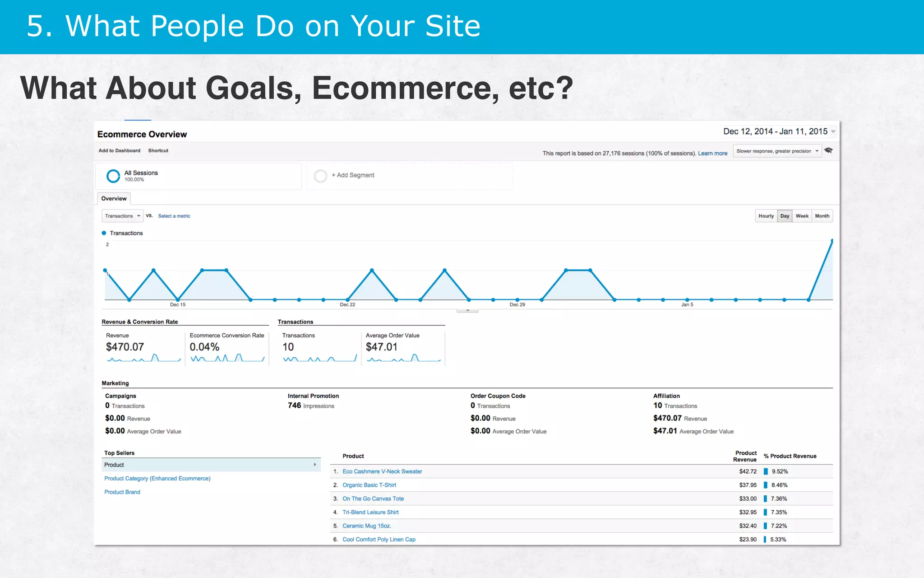Click the empty Add Segment circle icon
This screenshot has height=578, width=924.
[320, 176]
